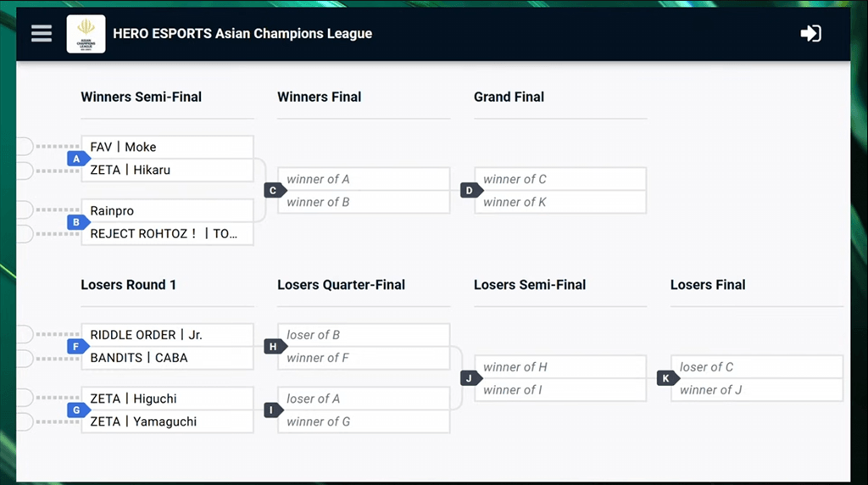Open match D marker in Grand Final
Viewport: 868px width, 485px height.
471,191
